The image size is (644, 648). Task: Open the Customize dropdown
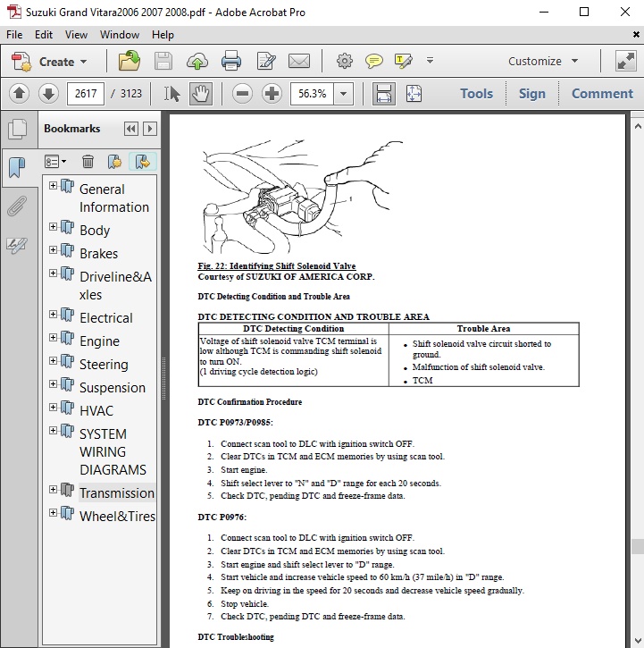point(543,61)
